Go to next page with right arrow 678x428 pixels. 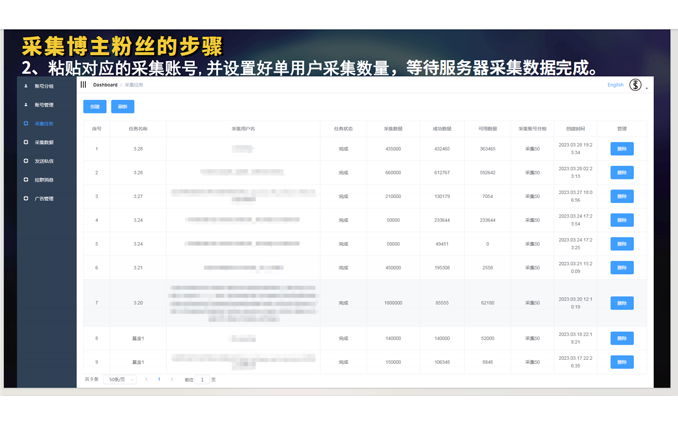pos(172,380)
